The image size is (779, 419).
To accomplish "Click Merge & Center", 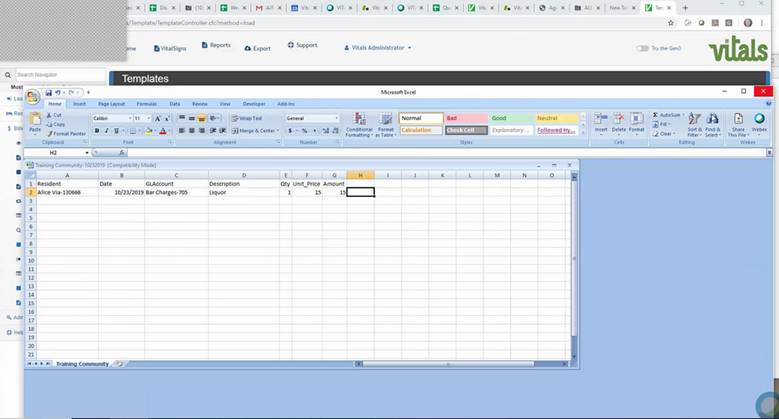I will pyautogui.click(x=253, y=131).
